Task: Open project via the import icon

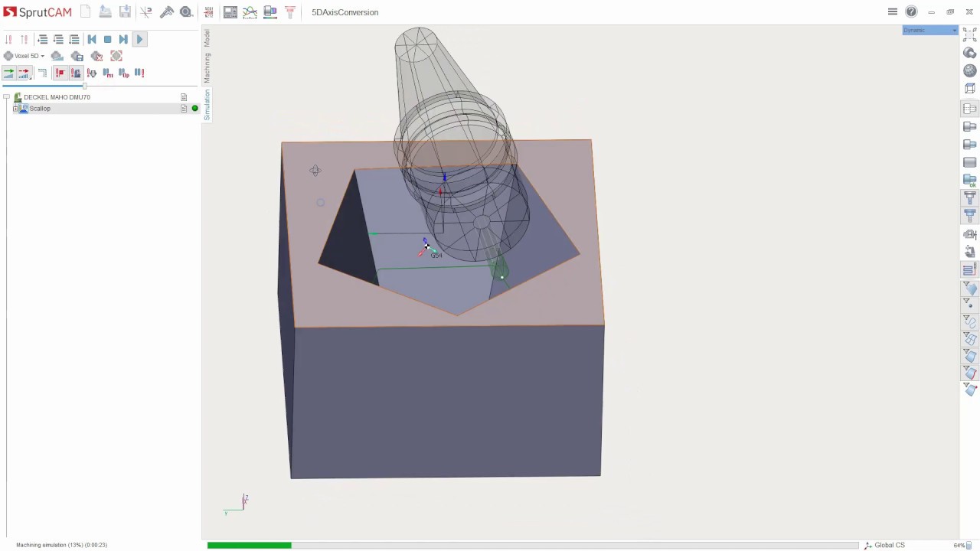Action: pyautogui.click(x=106, y=12)
